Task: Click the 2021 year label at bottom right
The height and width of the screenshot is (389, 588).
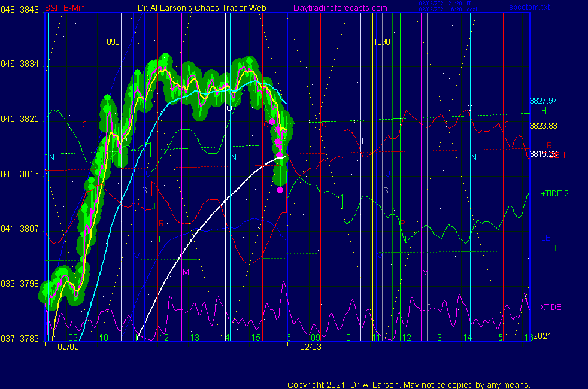Action: coord(542,336)
